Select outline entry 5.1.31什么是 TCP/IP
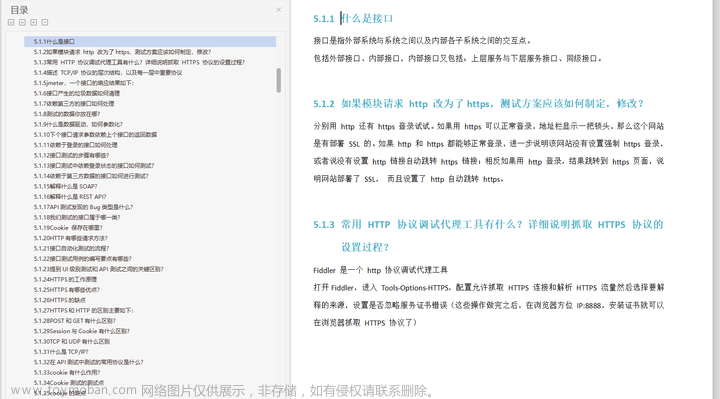720x399 pixels. [x=61, y=351]
